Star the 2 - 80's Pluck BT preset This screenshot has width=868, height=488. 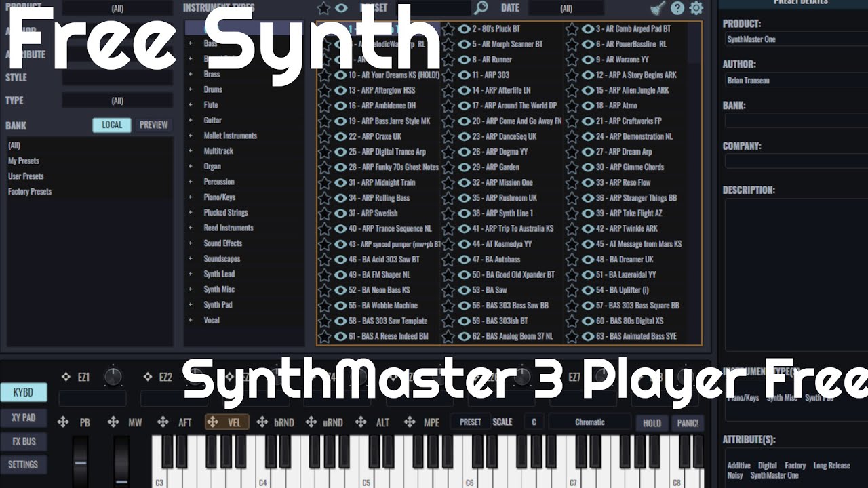click(448, 29)
